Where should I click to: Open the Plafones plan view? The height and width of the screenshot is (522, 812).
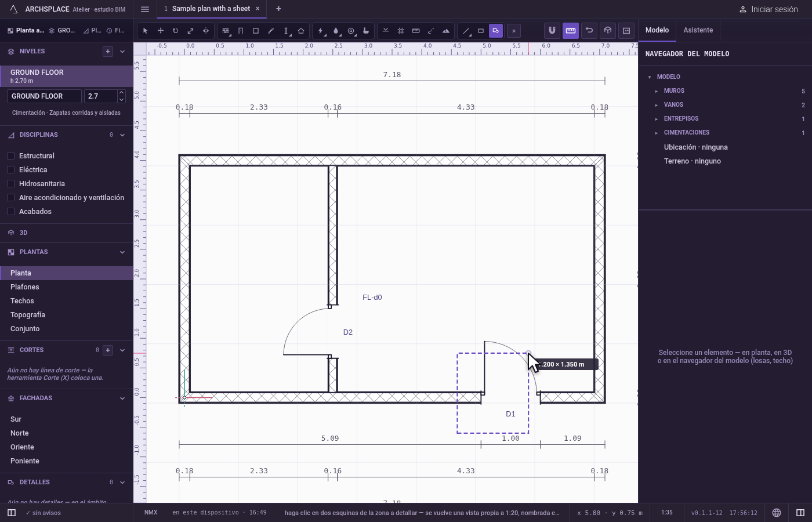coord(25,287)
